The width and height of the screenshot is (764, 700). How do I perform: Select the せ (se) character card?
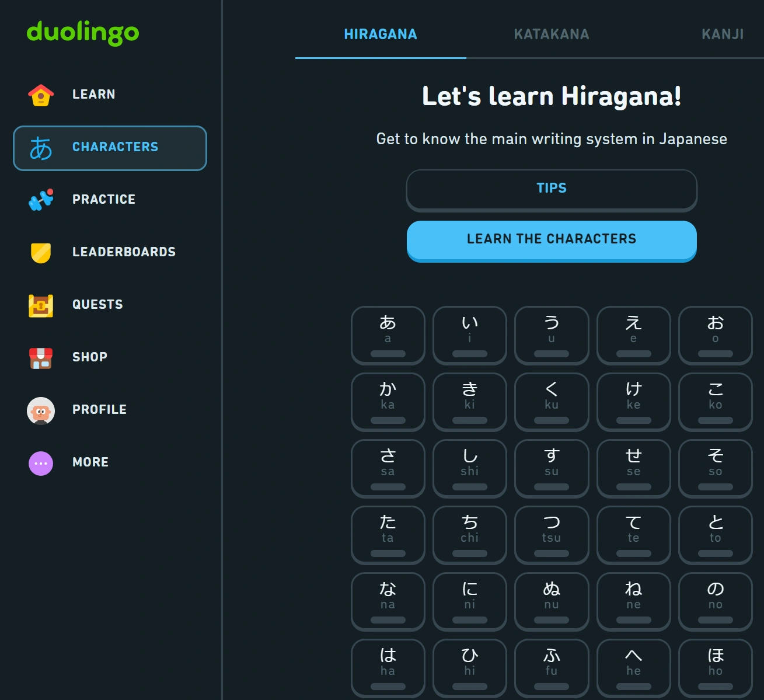(634, 468)
